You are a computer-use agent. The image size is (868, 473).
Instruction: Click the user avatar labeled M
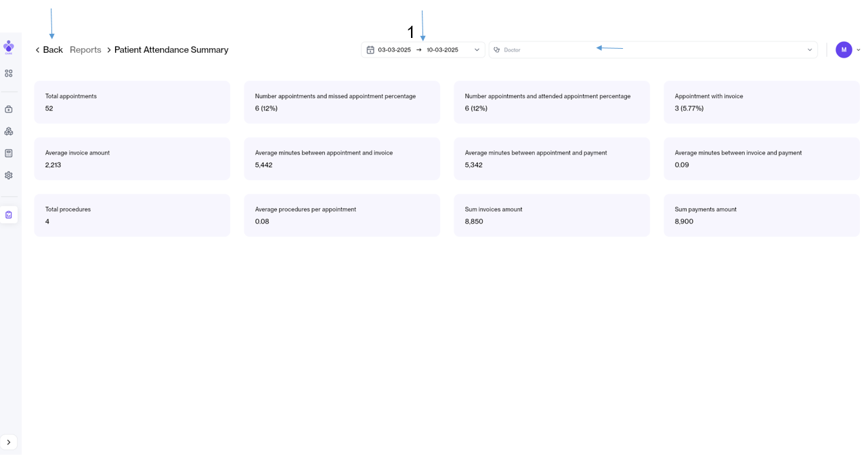[844, 49]
